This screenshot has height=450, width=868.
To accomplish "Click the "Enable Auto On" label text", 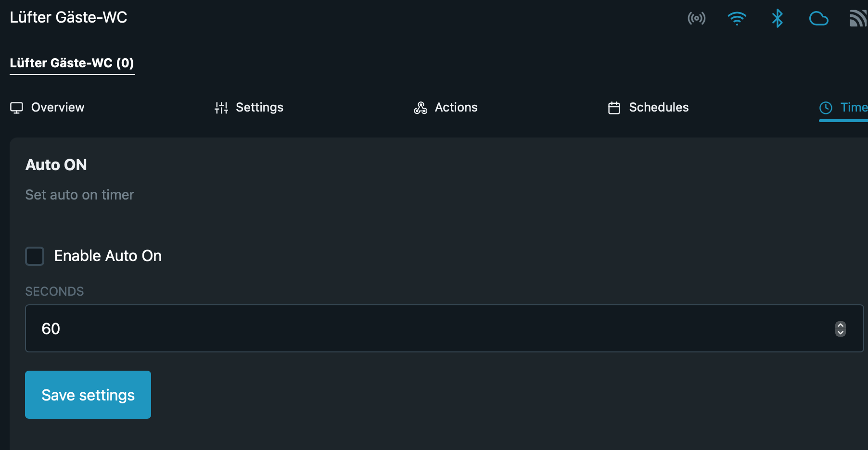I will pyautogui.click(x=108, y=256).
